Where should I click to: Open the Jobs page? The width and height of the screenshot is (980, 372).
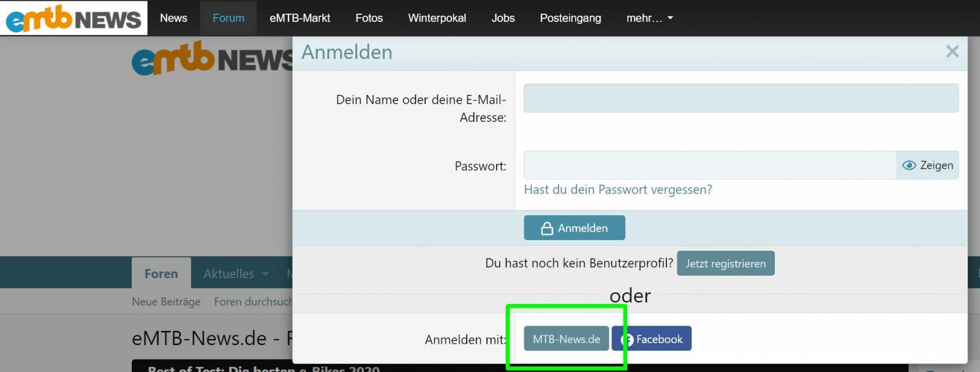[503, 18]
